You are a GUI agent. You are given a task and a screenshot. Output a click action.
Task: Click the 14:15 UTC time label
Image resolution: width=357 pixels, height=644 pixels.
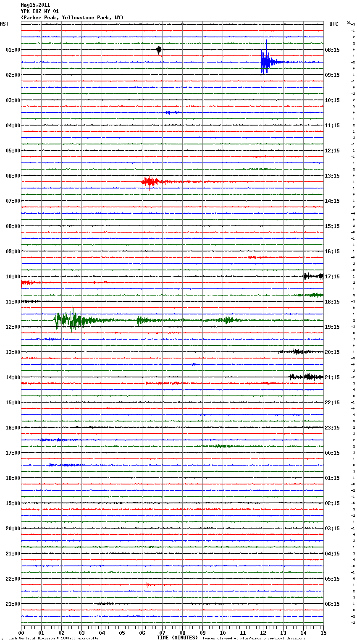coord(332,201)
